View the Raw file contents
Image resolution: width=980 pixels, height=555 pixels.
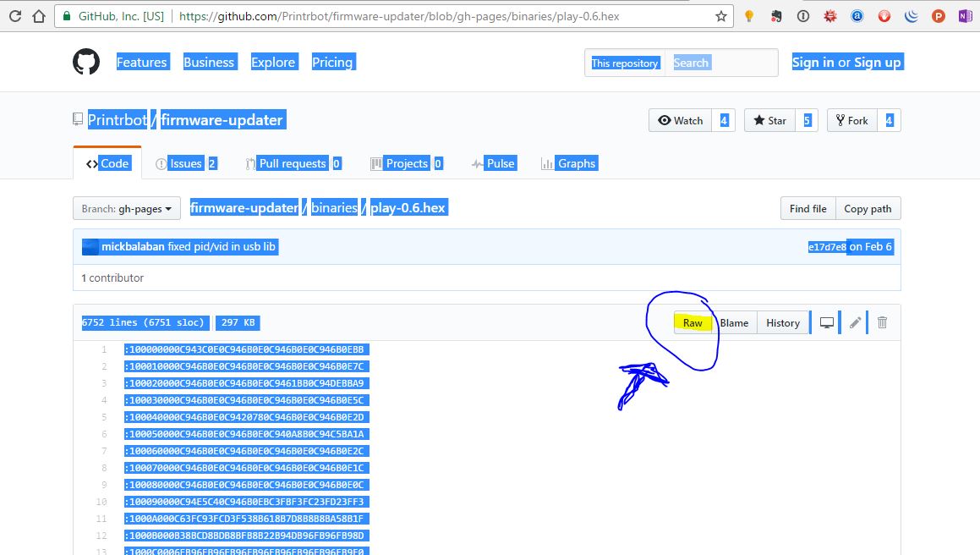(693, 323)
